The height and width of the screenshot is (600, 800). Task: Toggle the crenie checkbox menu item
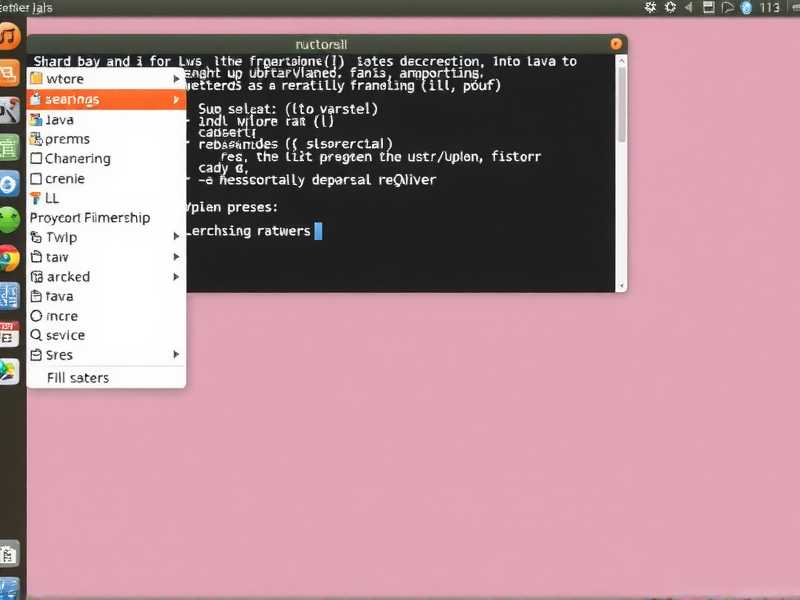point(37,179)
